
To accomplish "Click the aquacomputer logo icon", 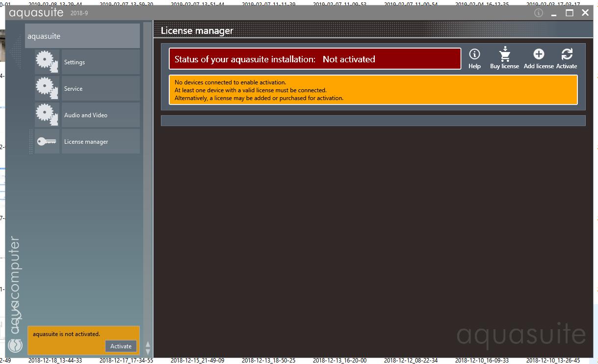I will pyautogui.click(x=16, y=346).
